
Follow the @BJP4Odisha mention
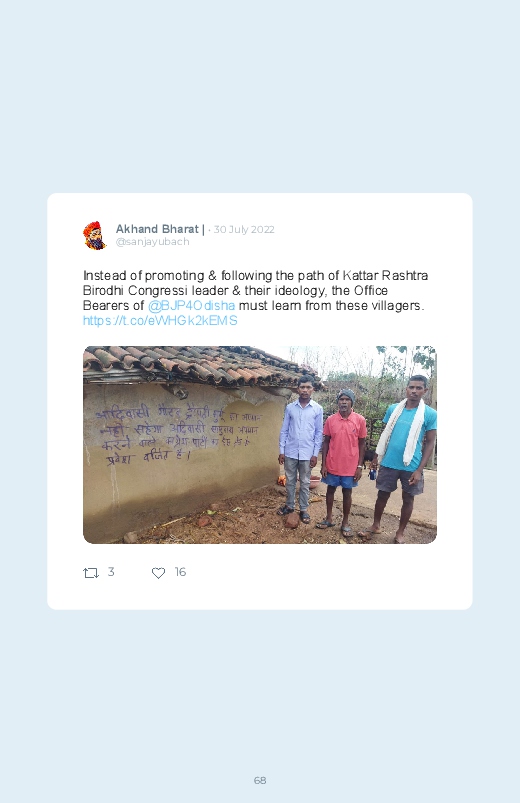[x=192, y=306]
